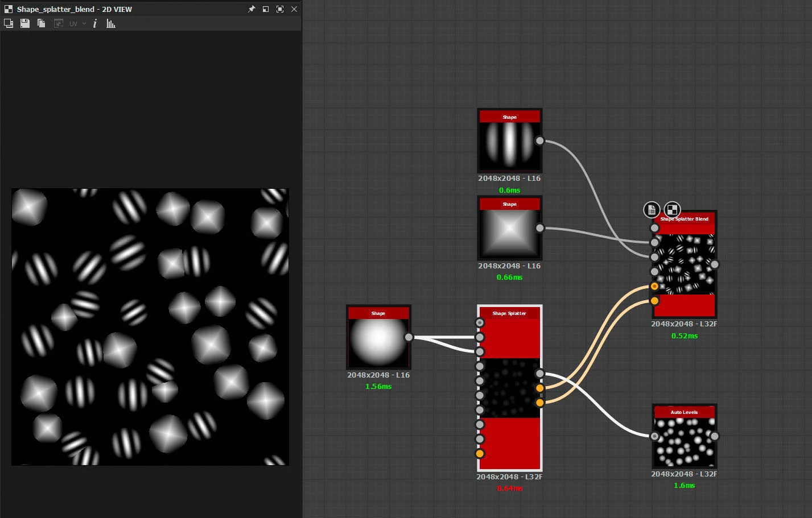Click checker icon above Shape Splatter Blend node

pyautogui.click(x=672, y=210)
